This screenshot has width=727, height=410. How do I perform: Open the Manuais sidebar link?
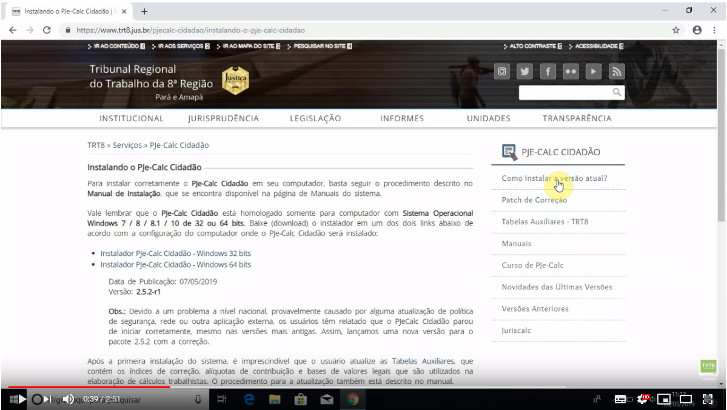(x=517, y=243)
